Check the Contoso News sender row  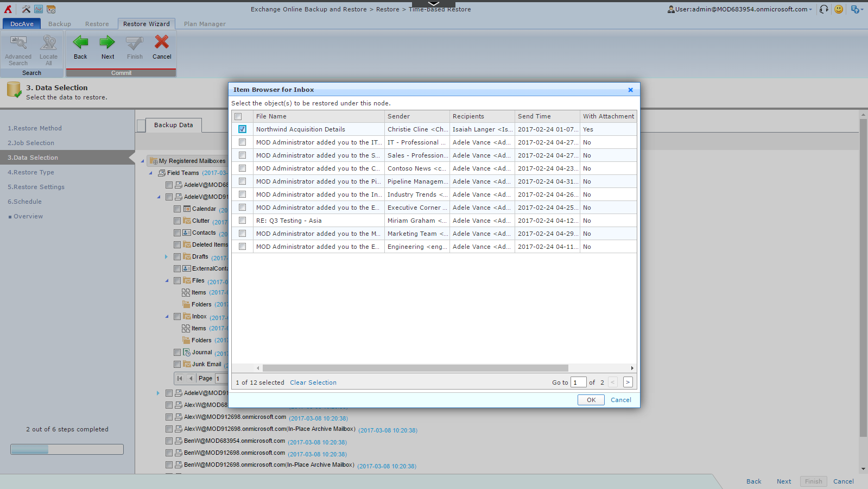pos(242,168)
